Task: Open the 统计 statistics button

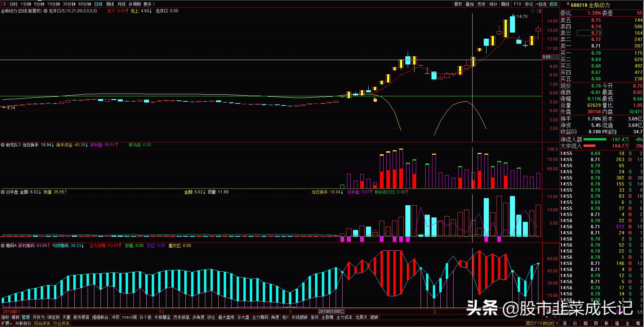Action: tap(494, 4)
